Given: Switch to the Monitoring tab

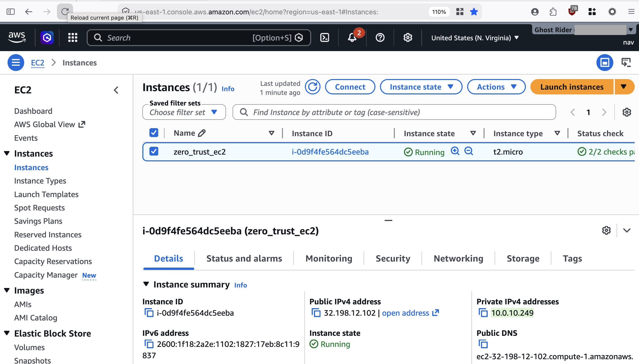Looking at the screenshot, I should (329, 259).
